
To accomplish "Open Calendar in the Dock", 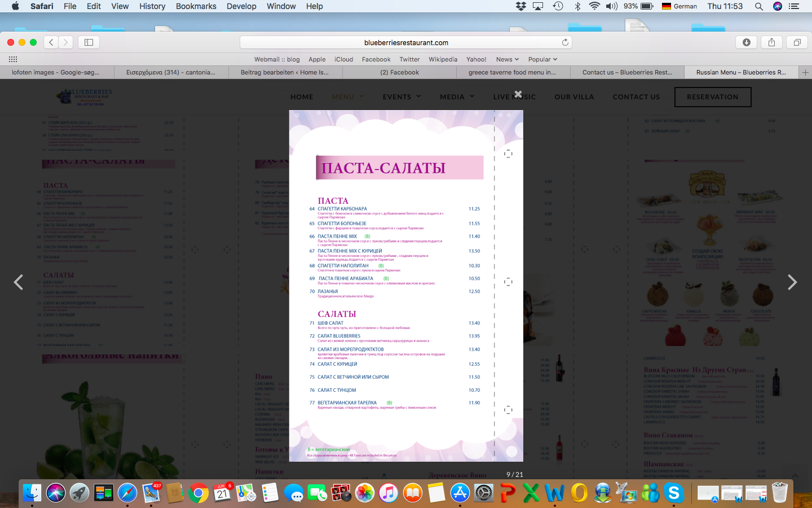I will (222, 493).
